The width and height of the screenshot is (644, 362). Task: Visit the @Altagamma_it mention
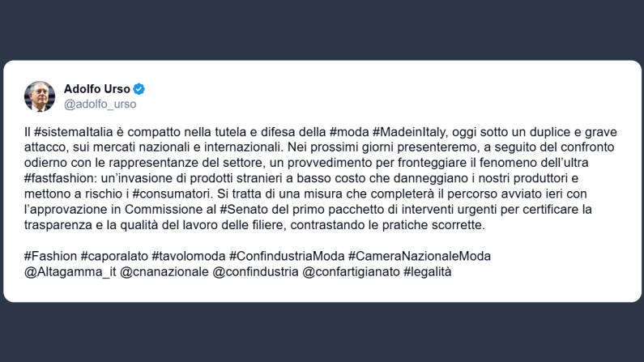(x=70, y=271)
